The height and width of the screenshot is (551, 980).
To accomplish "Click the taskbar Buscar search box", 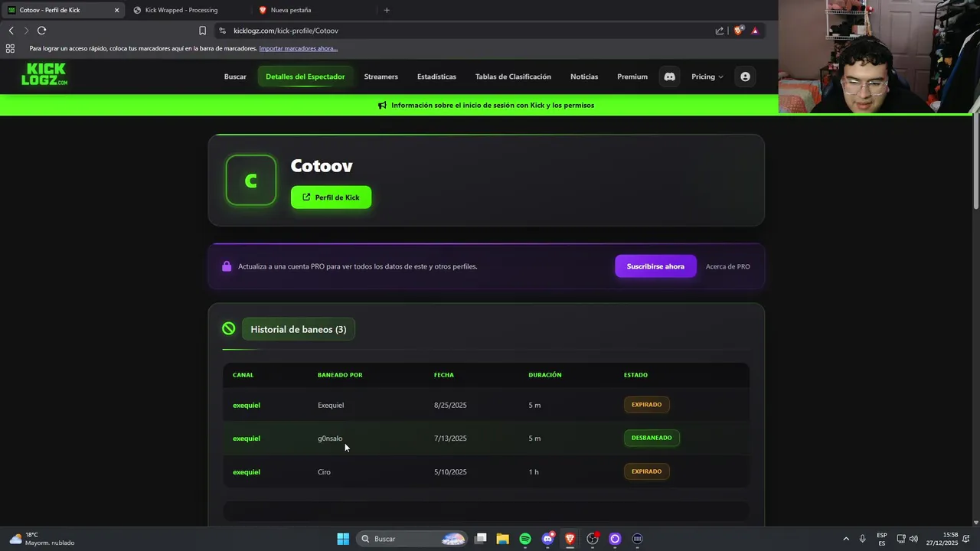I will click(411, 539).
